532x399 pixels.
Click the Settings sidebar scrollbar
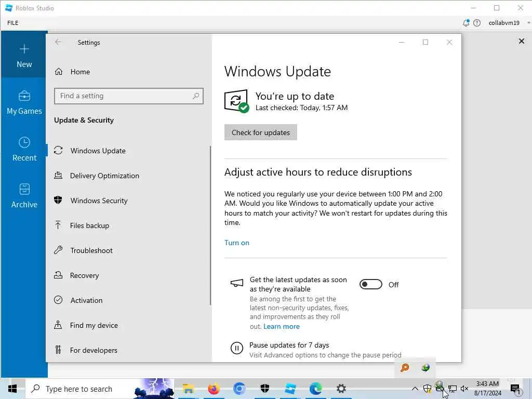coord(210,225)
